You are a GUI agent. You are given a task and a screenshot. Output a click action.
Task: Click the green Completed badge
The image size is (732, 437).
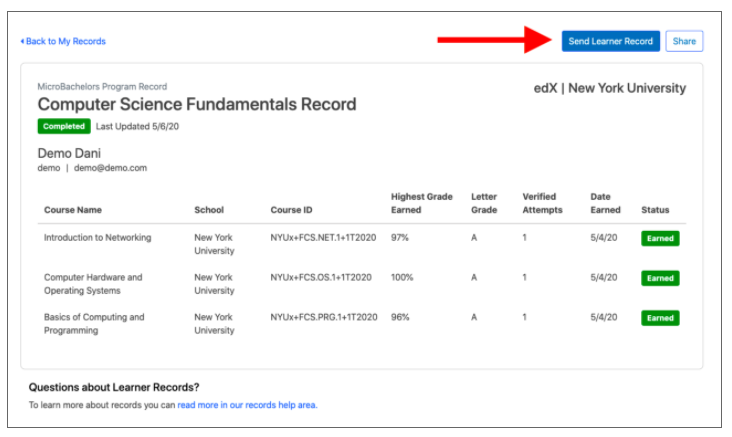click(64, 127)
